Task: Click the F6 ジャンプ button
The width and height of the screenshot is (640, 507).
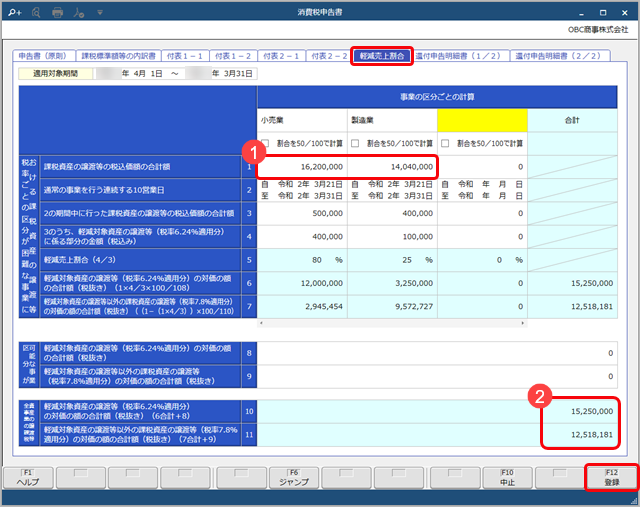Action: click(x=294, y=478)
